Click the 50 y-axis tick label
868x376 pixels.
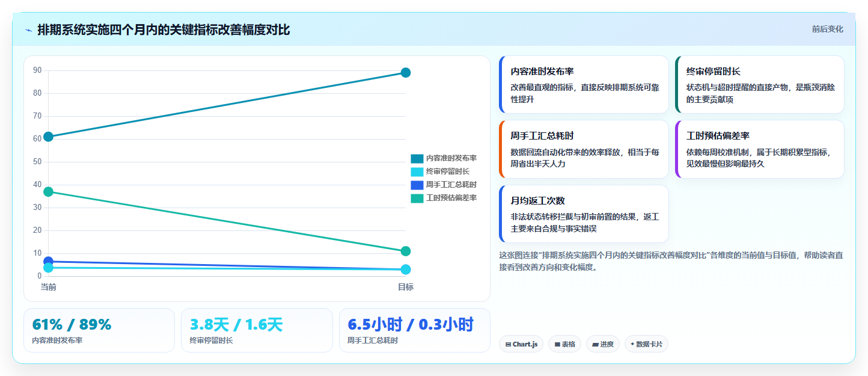pos(37,162)
